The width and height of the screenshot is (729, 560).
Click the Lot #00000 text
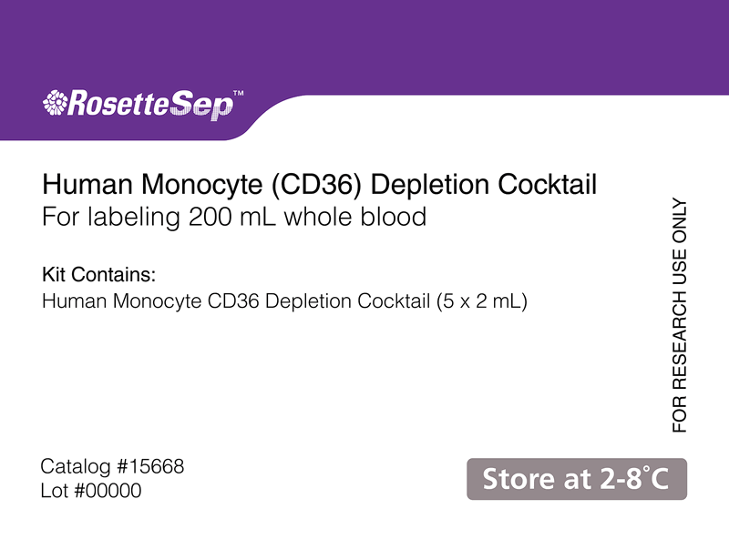pos(91,491)
